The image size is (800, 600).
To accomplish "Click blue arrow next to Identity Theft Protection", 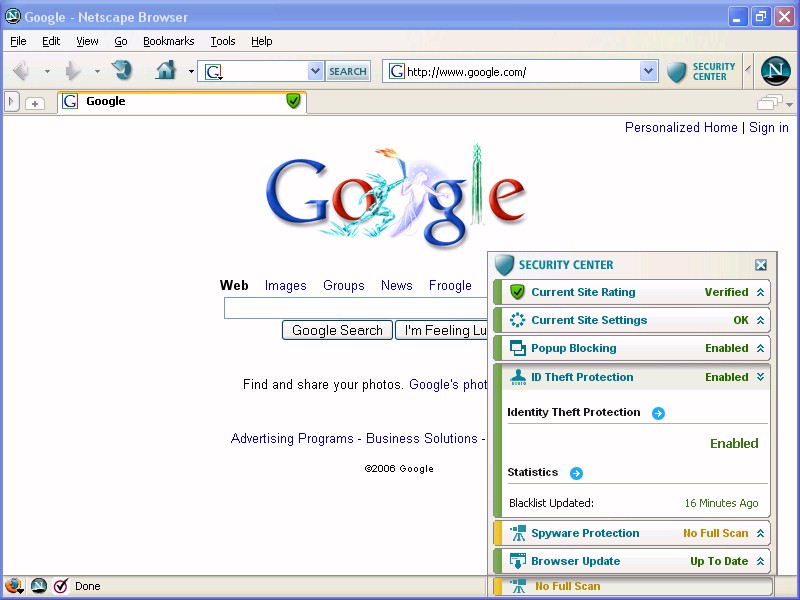I will tap(658, 413).
